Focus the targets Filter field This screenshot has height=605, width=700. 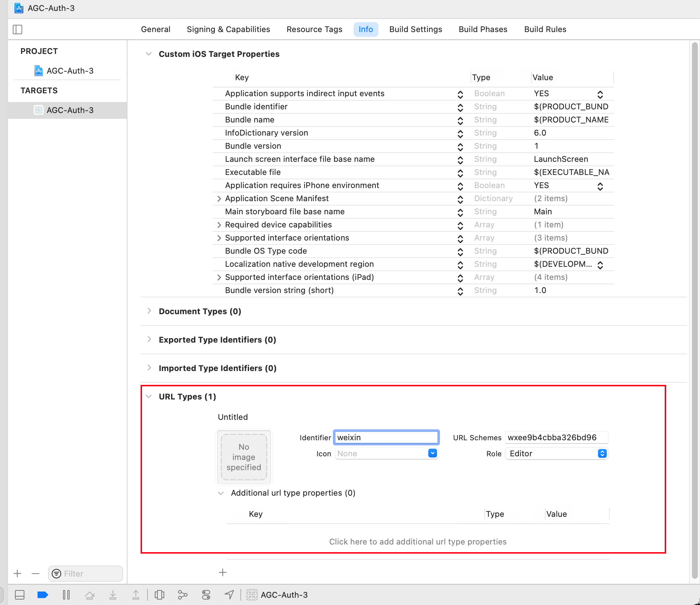click(x=86, y=574)
